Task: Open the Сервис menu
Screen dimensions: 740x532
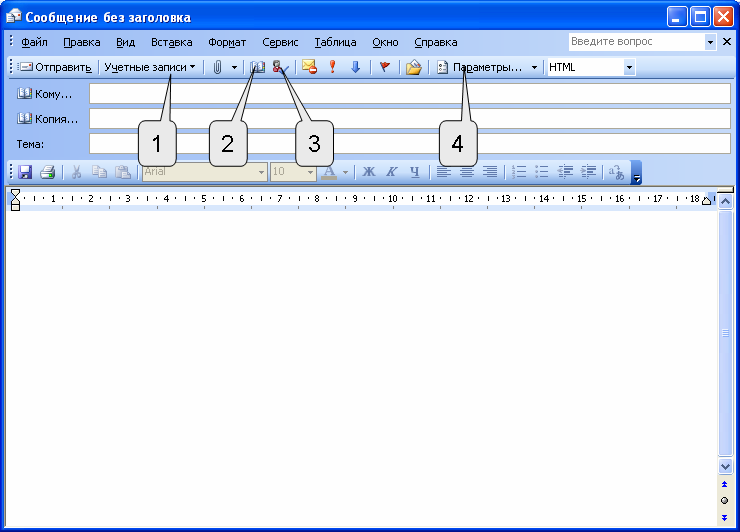Action: [280, 42]
